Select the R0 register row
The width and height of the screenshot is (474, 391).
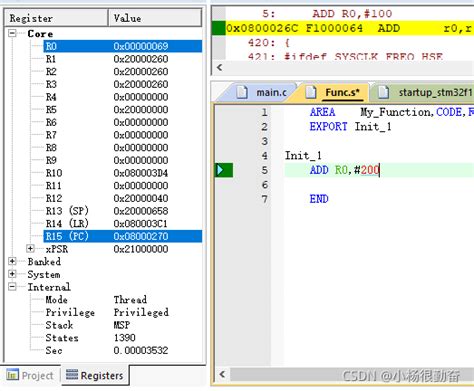coord(122,46)
